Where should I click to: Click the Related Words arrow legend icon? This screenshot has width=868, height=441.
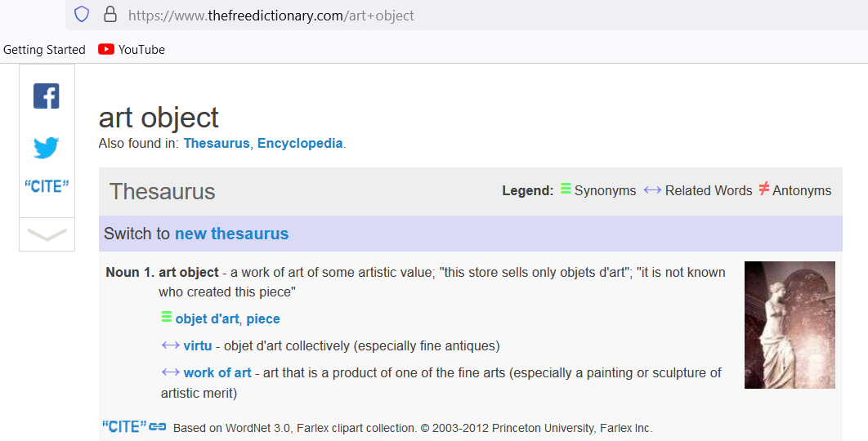[652, 189]
